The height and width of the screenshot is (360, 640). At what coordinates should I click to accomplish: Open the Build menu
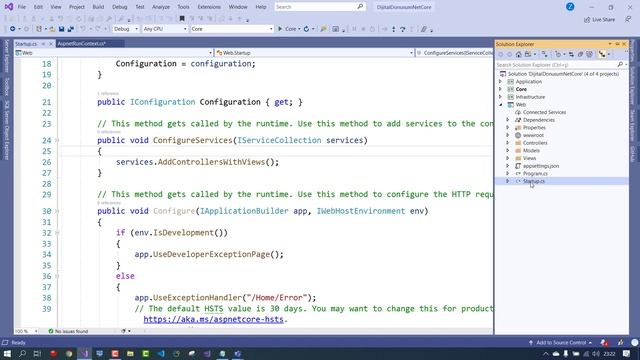(98, 7)
